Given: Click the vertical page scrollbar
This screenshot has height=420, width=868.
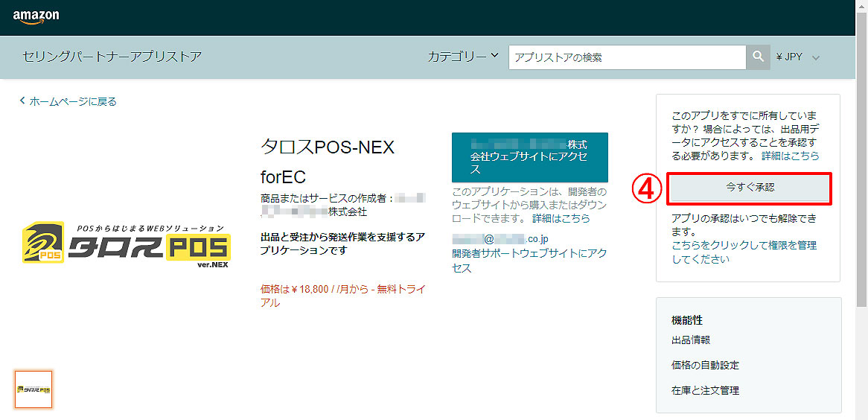Looking at the screenshot, I should point(861,186).
